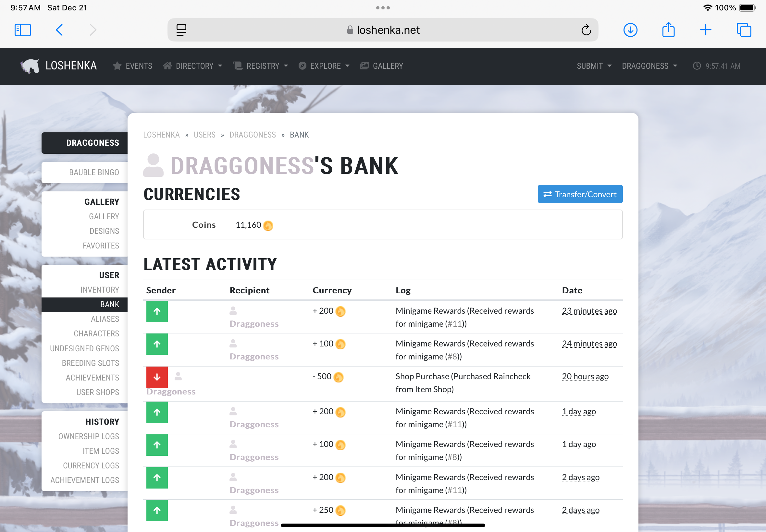Open the reader/page settings icon in address bar
The height and width of the screenshot is (532, 766).
[x=181, y=30]
